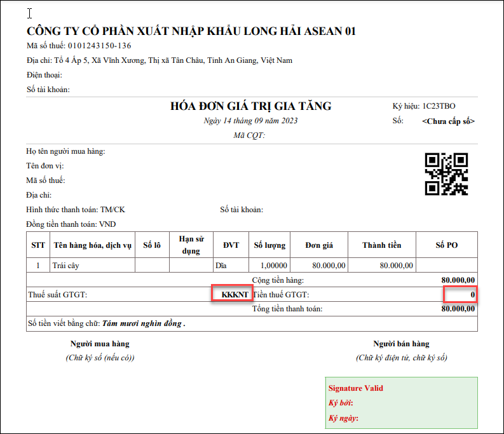Click the Người mua hàng label

click(x=100, y=344)
